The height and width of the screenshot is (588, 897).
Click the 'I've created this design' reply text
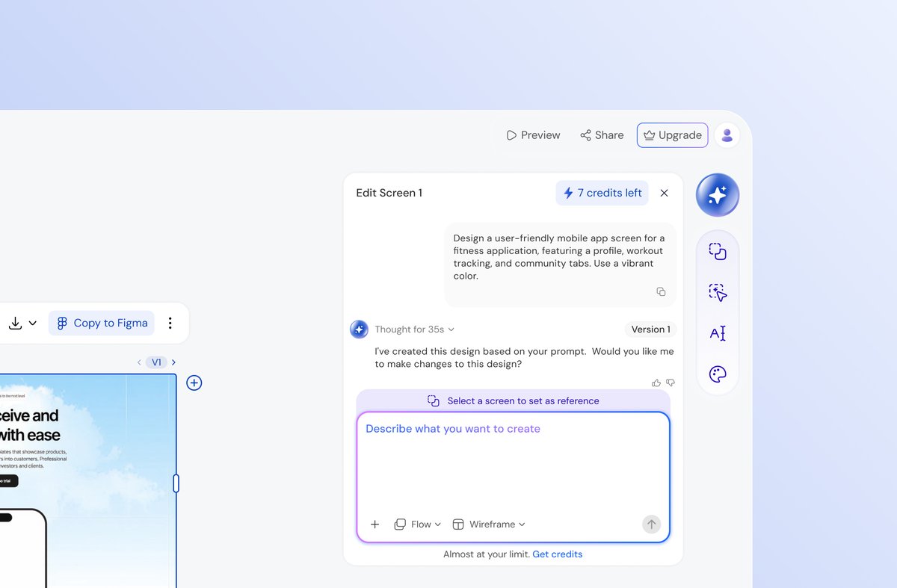pyautogui.click(x=524, y=357)
